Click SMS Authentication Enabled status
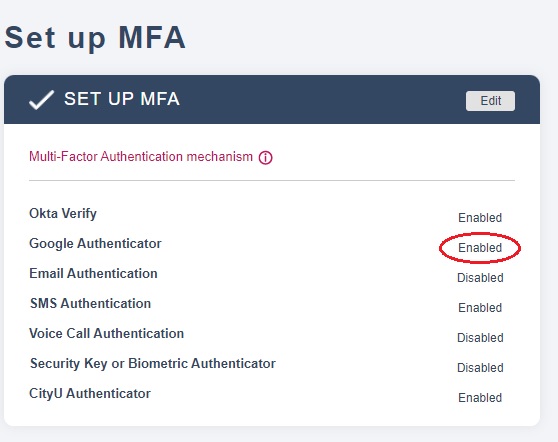Image resolution: width=558 pixels, height=442 pixels. (480, 307)
